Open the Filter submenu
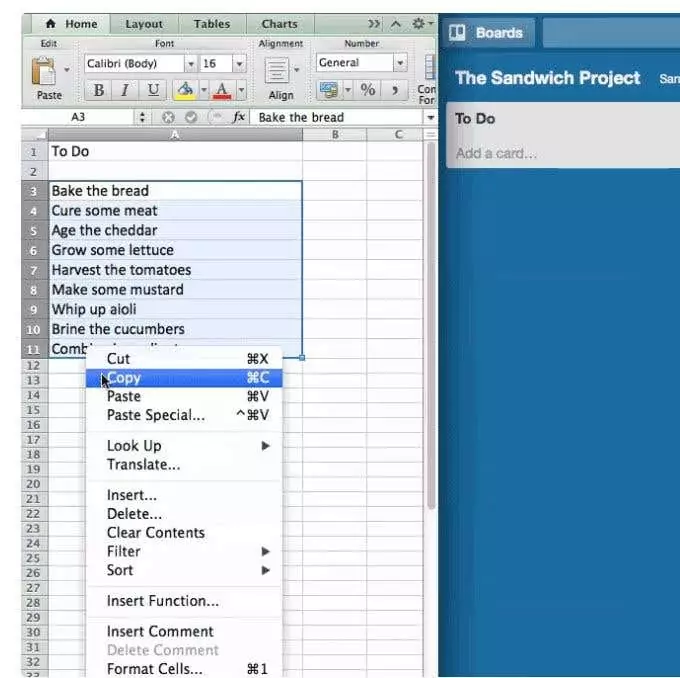 pos(184,551)
